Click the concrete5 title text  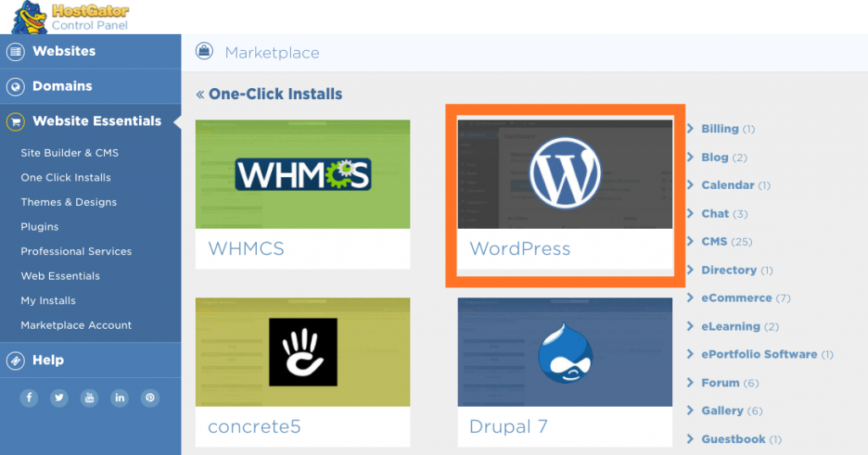point(254,426)
